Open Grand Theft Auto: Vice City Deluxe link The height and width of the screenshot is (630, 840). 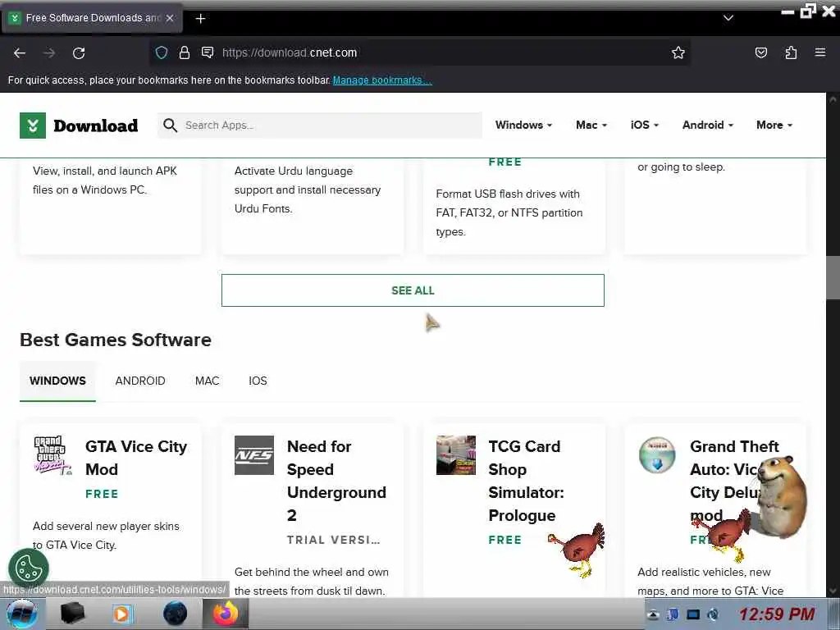coord(734,481)
